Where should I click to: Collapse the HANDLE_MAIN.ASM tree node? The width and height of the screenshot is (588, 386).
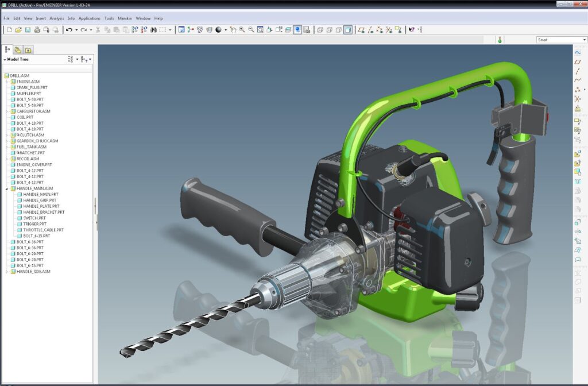pyautogui.click(x=7, y=188)
